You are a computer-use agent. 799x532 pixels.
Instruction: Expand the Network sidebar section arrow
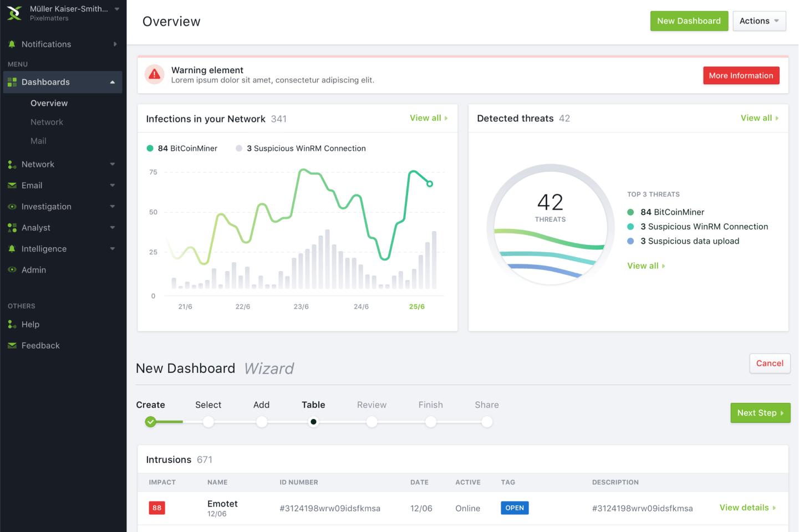pos(113,165)
